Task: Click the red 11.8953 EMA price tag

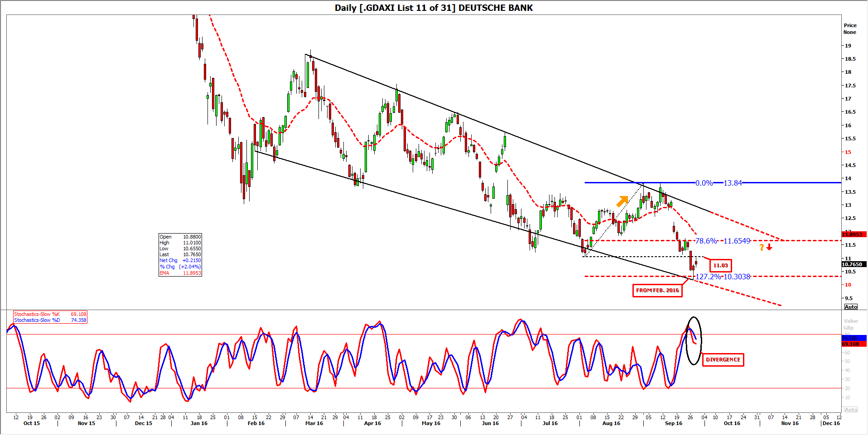Action: click(x=854, y=234)
